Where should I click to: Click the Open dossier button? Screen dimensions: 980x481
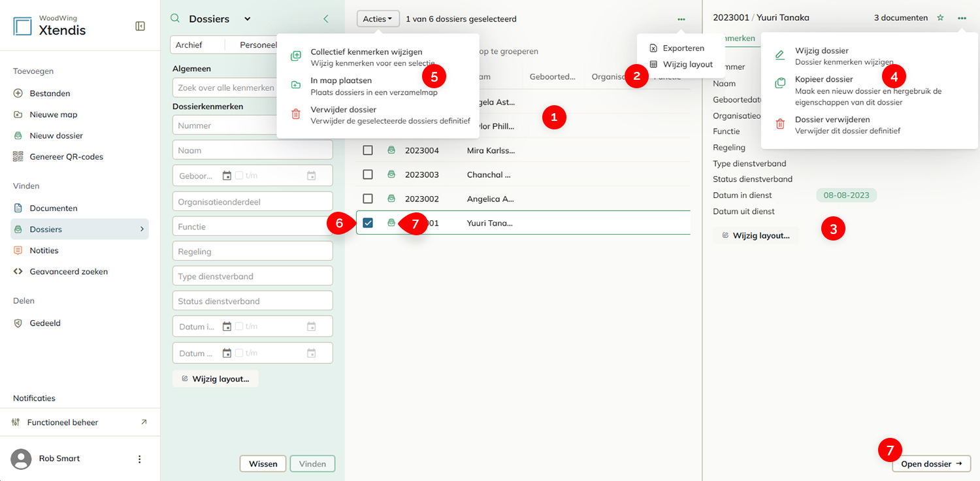[x=932, y=464]
